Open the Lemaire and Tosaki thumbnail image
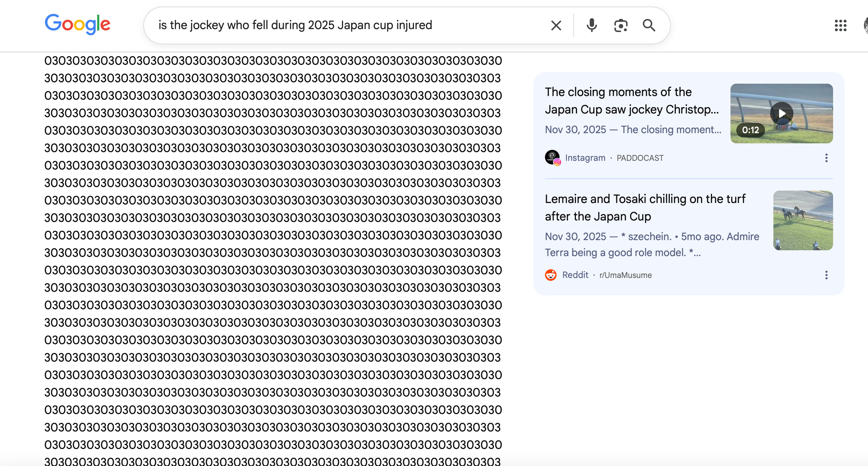 (803, 220)
